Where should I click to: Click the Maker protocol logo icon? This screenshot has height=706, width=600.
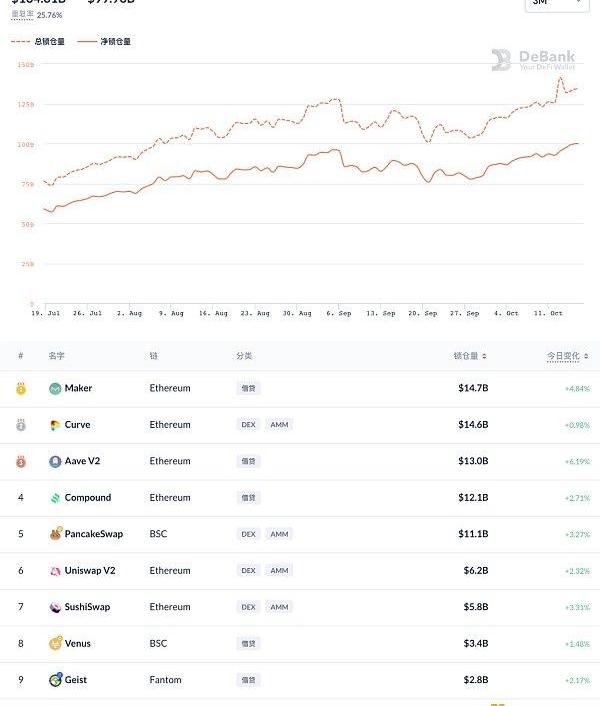(55, 388)
